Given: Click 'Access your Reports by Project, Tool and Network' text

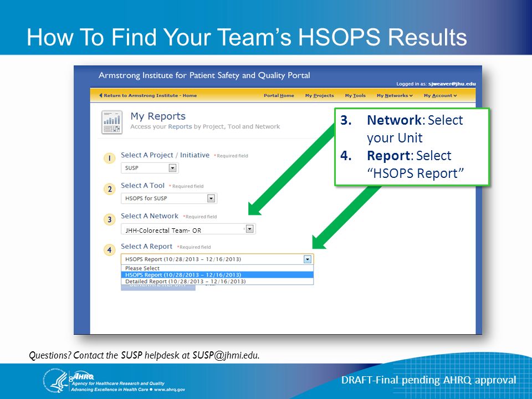Looking at the screenshot, I should tap(205, 126).
